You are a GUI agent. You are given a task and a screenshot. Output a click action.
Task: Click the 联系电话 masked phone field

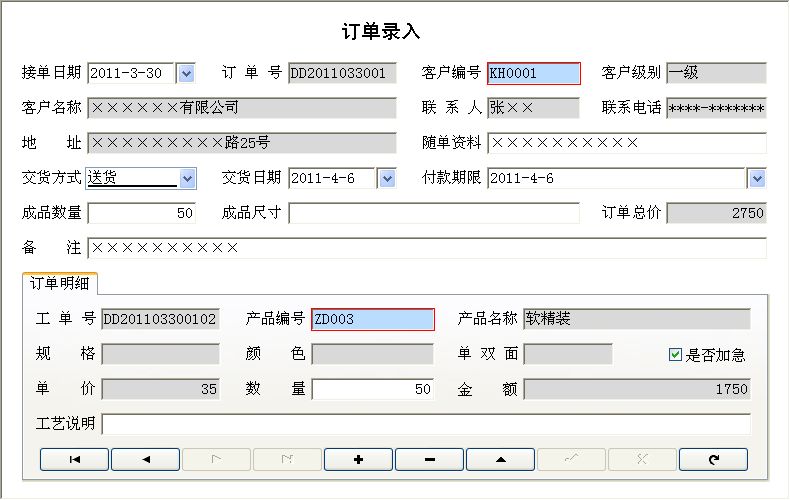716,108
